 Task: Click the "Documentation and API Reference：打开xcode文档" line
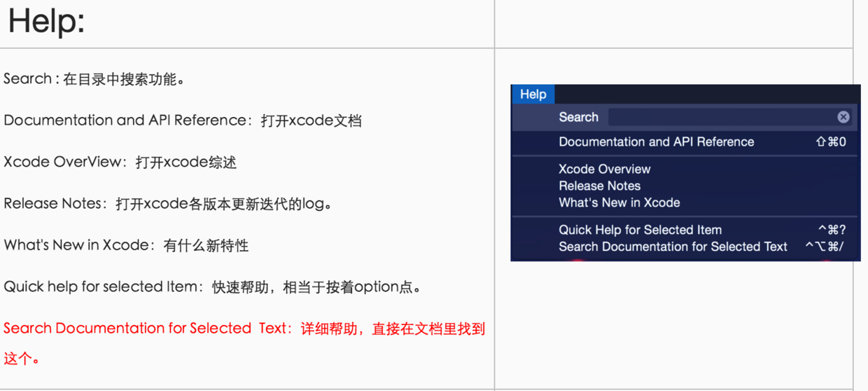click(183, 121)
